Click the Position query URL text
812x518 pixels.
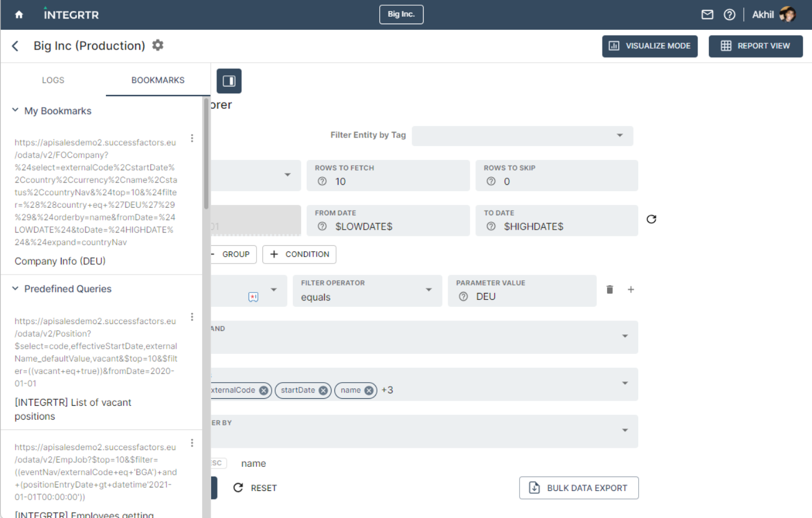(96, 352)
